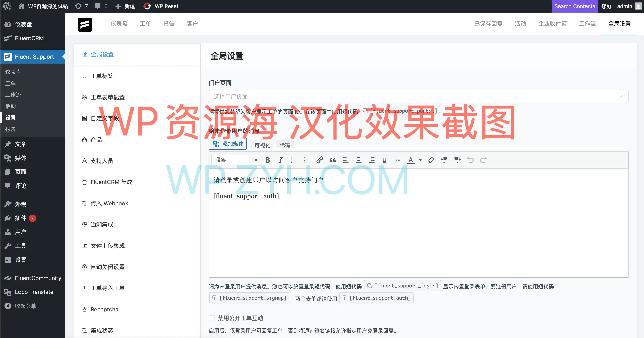The width and height of the screenshot is (644, 338).
Task: Toggle underline formatting
Action: [385, 160]
